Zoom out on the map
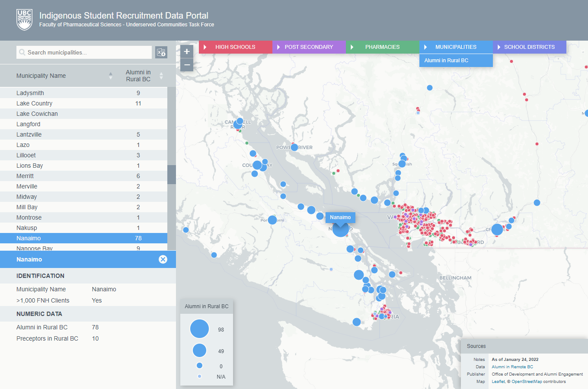The width and height of the screenshot is (588, 389). pos(187,65)
